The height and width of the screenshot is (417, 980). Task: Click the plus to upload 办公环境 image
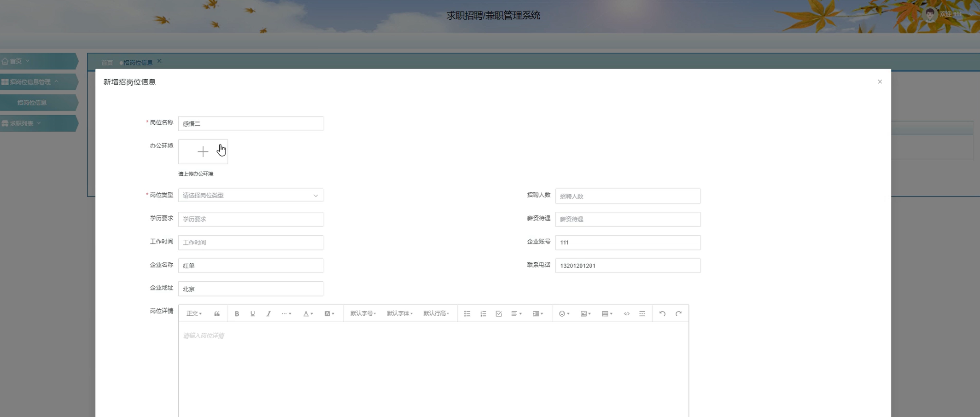click(203, 151)
